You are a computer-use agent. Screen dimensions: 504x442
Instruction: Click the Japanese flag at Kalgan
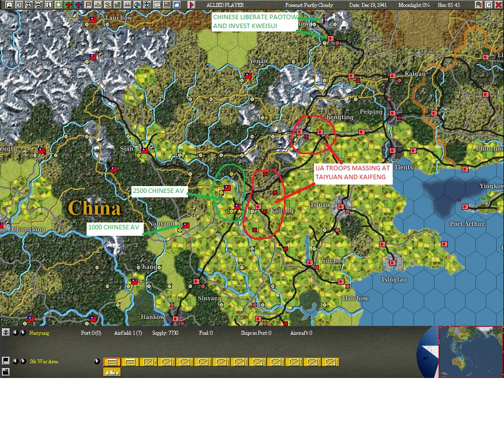pyautogui.click(x=392, y=75)
